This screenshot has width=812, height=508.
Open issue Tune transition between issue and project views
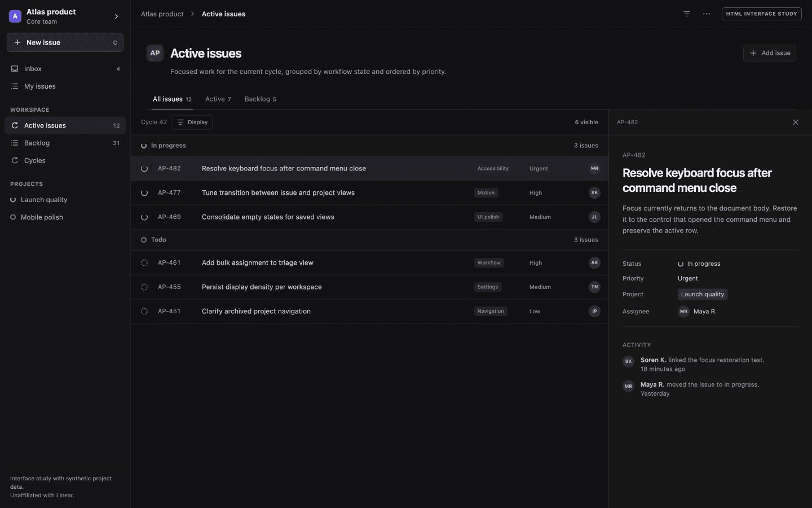pyautogui.click(x=369, y=193)
